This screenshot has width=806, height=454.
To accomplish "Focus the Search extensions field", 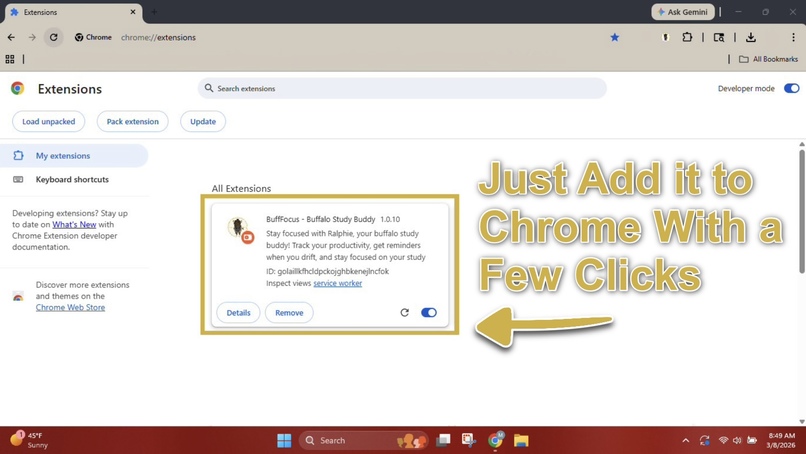I will point(402,88).
